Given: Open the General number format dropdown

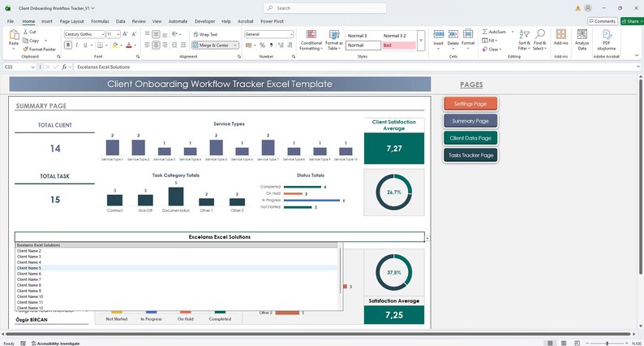Looking at the screenshot, I should [x=291, y=35].
